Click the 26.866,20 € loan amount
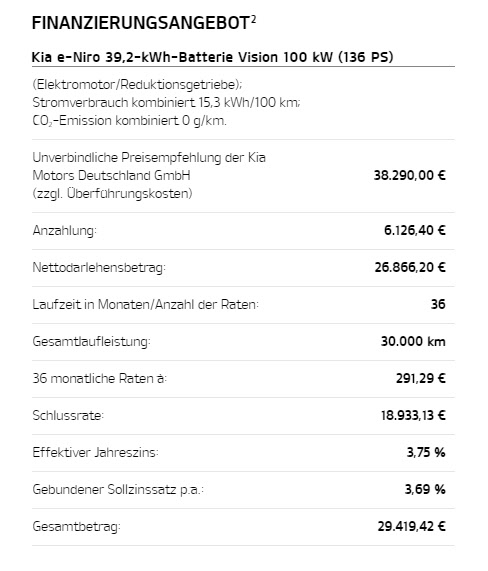 (410, 268)
